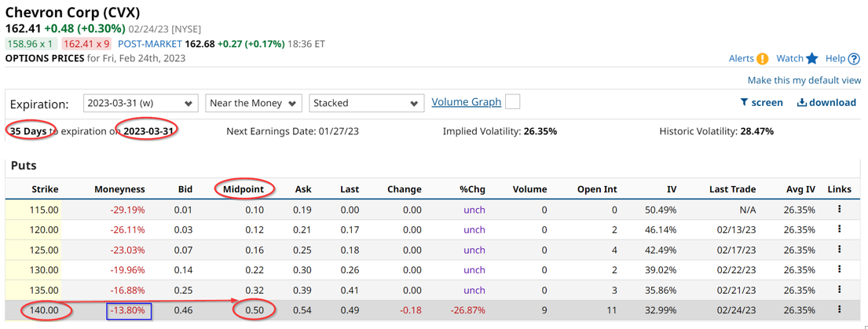Open the expiration date 2023-03-31 dropdown

click(x=140, y=103)
